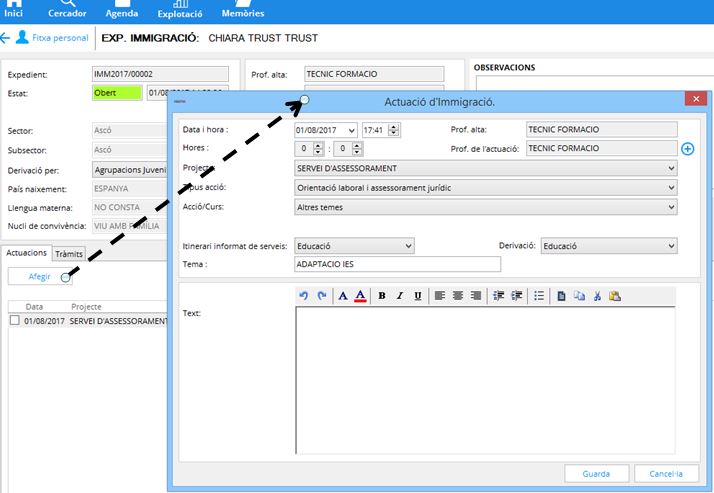The height and width of the screenshot is (493, 714).
Task: Open the red-underlined font color picker
Action: coord(361,296)
